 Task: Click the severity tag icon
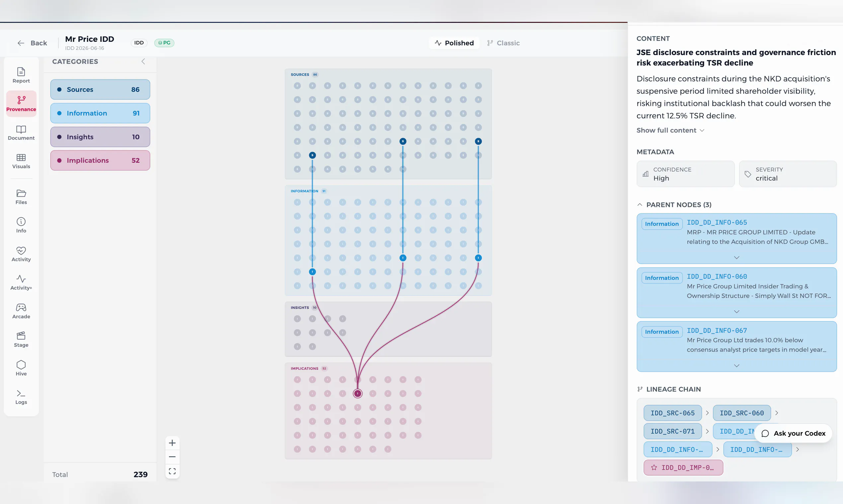pos(748,174)
